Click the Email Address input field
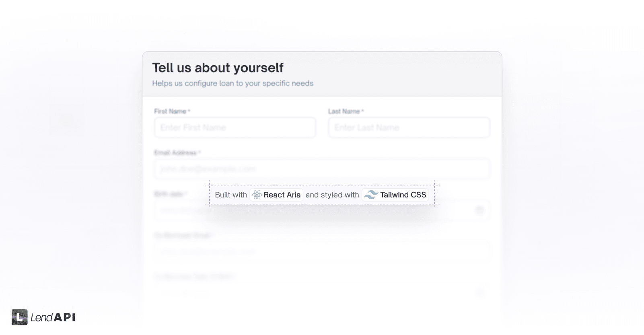The height and width of the screenshot is (335, 644). 322,169
